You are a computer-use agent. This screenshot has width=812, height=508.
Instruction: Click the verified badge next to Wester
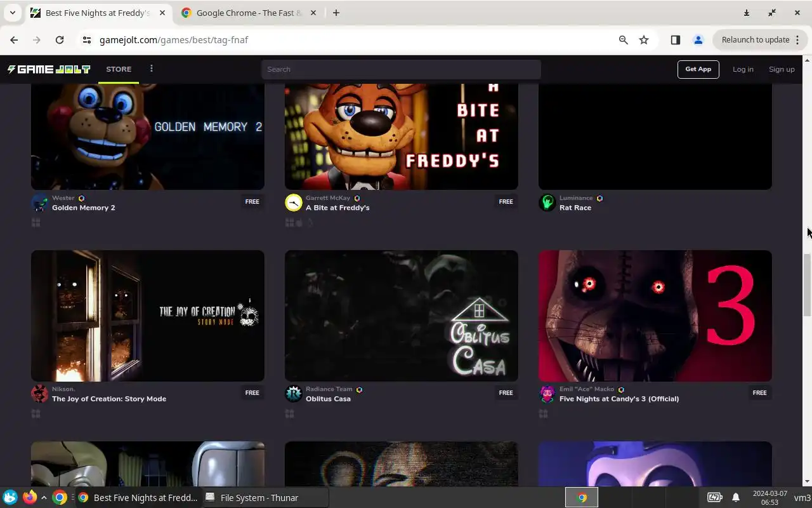[81, 198]
